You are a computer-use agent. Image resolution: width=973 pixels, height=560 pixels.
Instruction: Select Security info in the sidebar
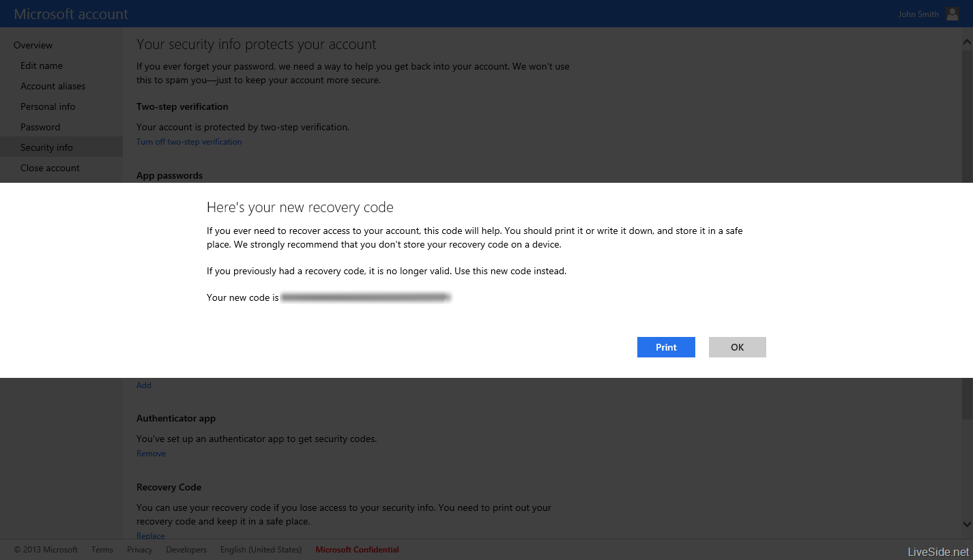coord(61,147)
